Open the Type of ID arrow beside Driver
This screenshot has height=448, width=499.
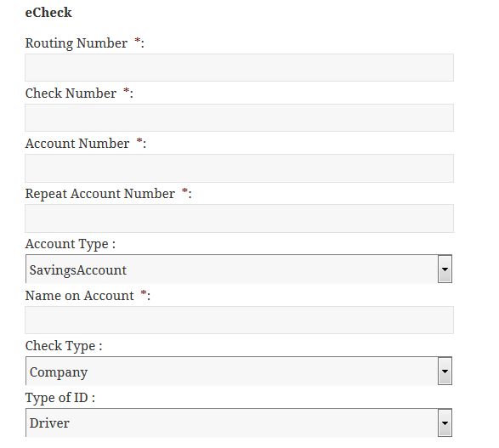tap(445, 422)
